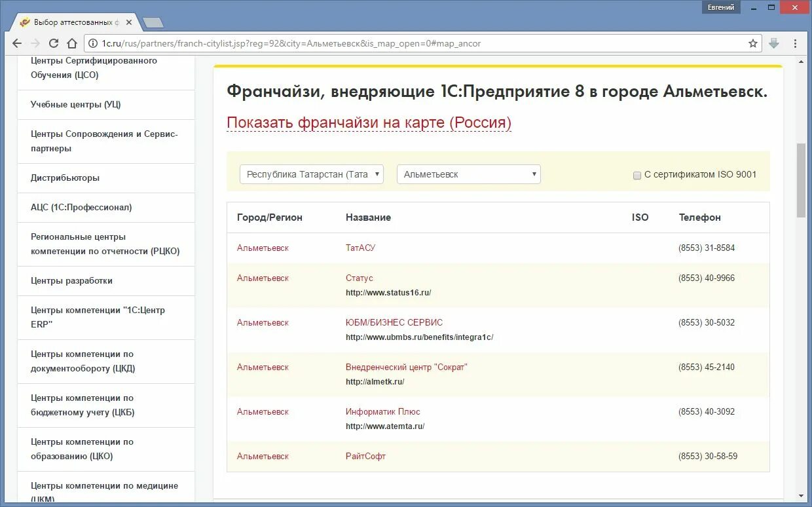Open Внедренческий центр "Сократ" link

tap(407, 367)
